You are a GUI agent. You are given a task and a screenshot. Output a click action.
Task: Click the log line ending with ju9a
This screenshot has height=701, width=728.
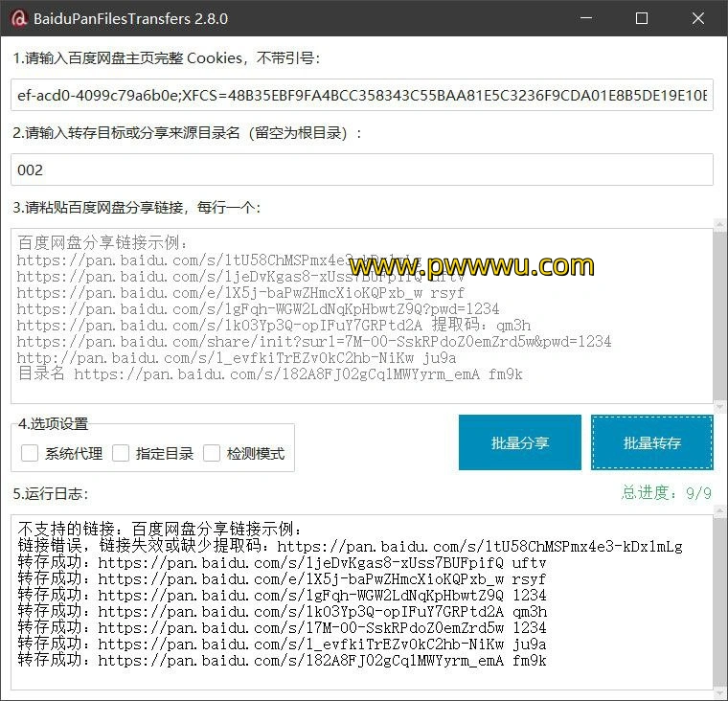pos(282,644)
